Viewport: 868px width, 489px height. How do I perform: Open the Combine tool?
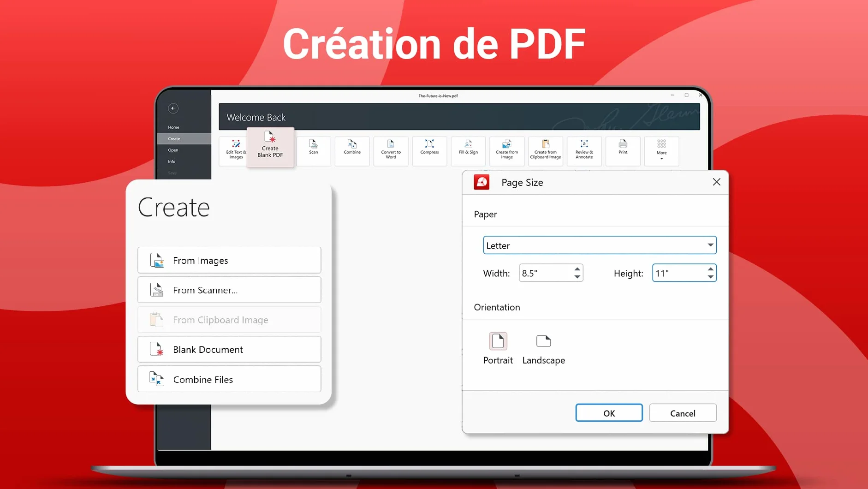(352, 151)
